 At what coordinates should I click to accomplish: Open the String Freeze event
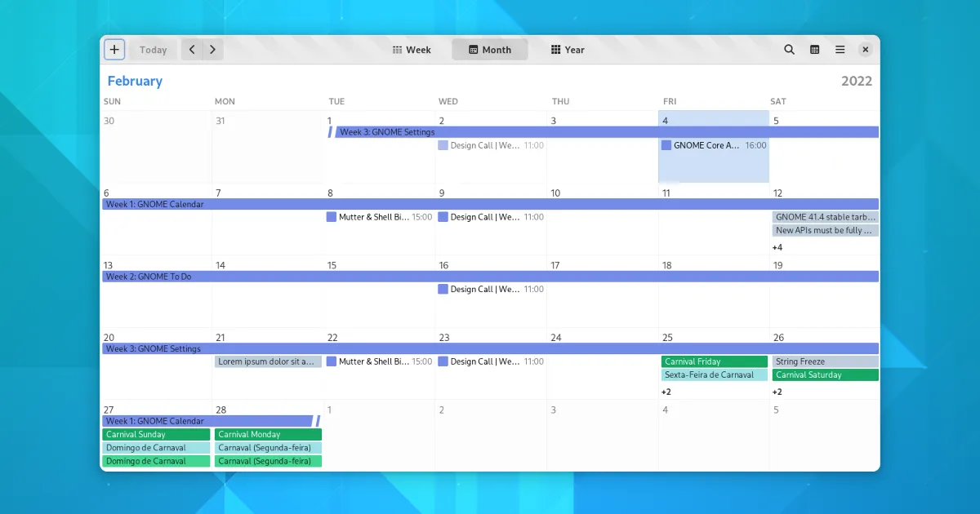pyautogui.click(x=825, y=361)
